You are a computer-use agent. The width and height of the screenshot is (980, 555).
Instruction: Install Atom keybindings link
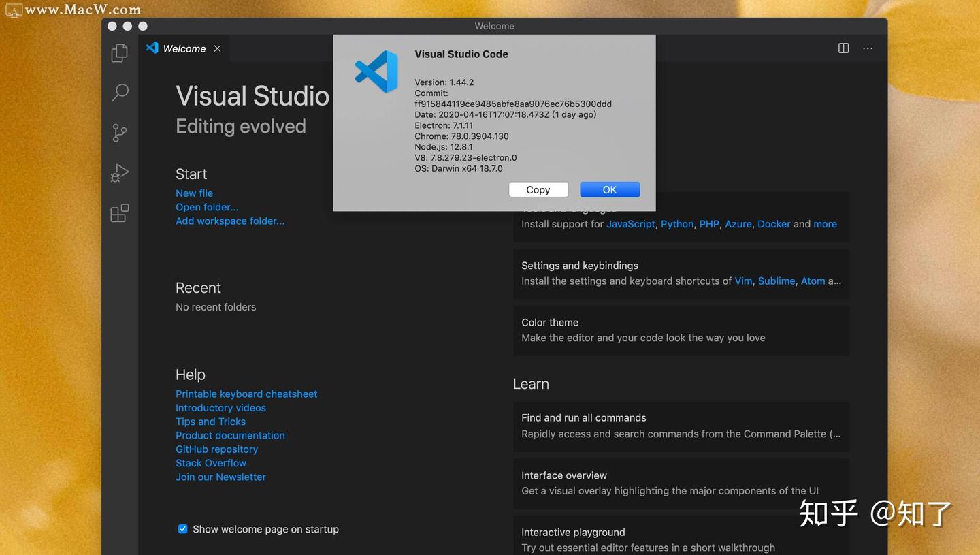[813, 281]
